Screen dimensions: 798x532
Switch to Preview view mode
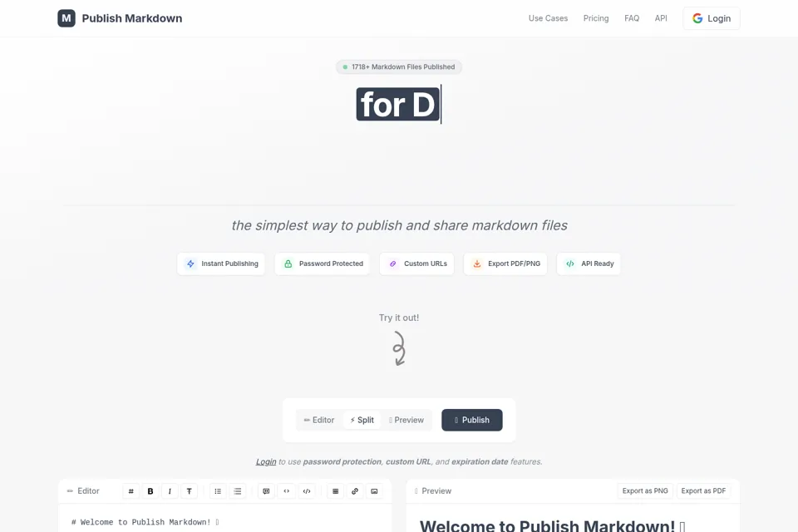[406, 420]
